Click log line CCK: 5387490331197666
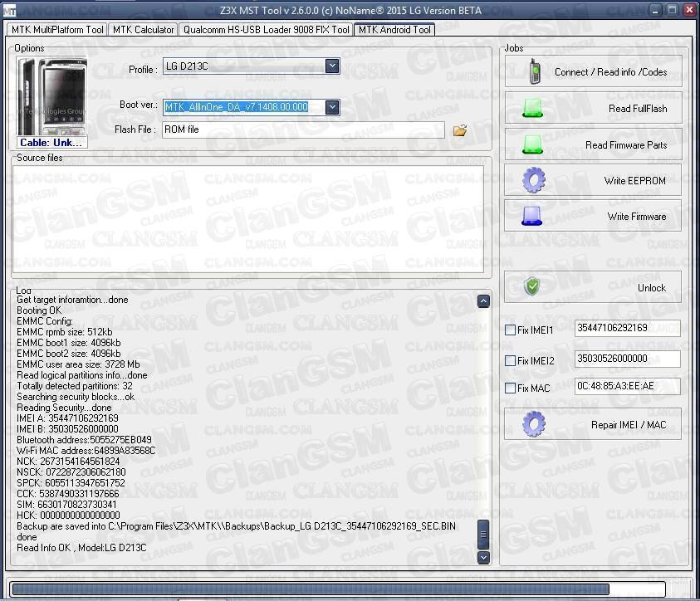The height and width of the screenshot is (601, 700). [x=68, y=493]
